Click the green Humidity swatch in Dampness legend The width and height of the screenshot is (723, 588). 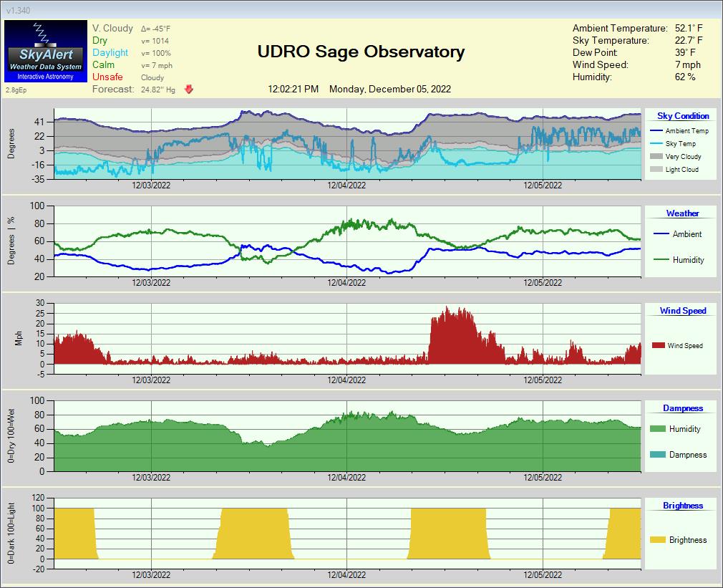658,429
